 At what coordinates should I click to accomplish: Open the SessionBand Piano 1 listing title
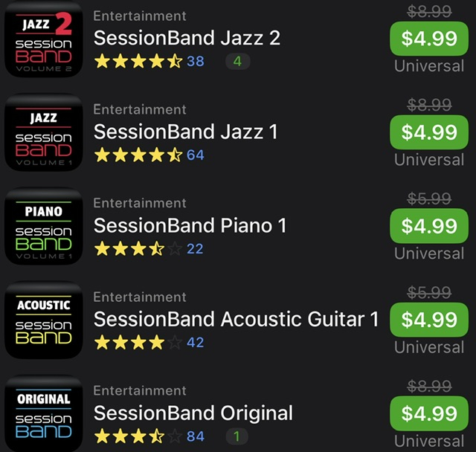pyautogui.click(x=190, y=225)
